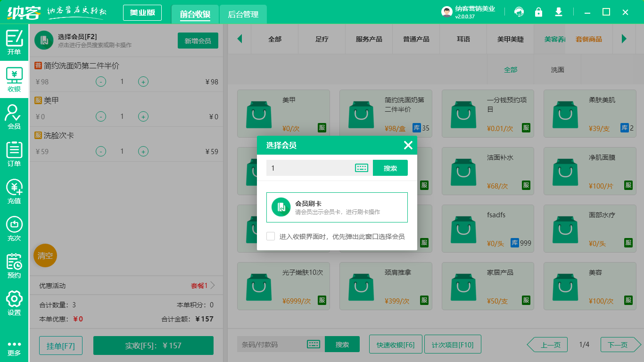Enable the 优先弹出此窗口选择会员 checkbox
Screen dimensions: 644x362
[271, 236]
